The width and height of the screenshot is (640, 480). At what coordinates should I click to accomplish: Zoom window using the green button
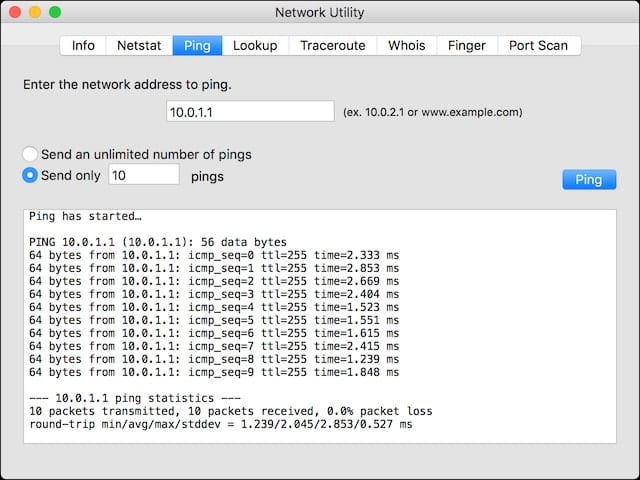pyautogui.click(x=55, y=13)
